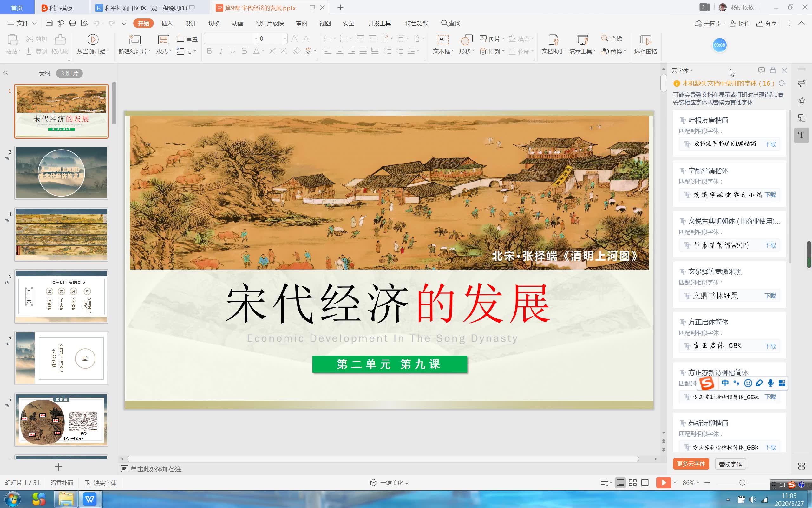The height and width of the screenshot is (508, 812).
Task: Switch to 和平村项目BC区 document tab
Action: click(145, 8)
